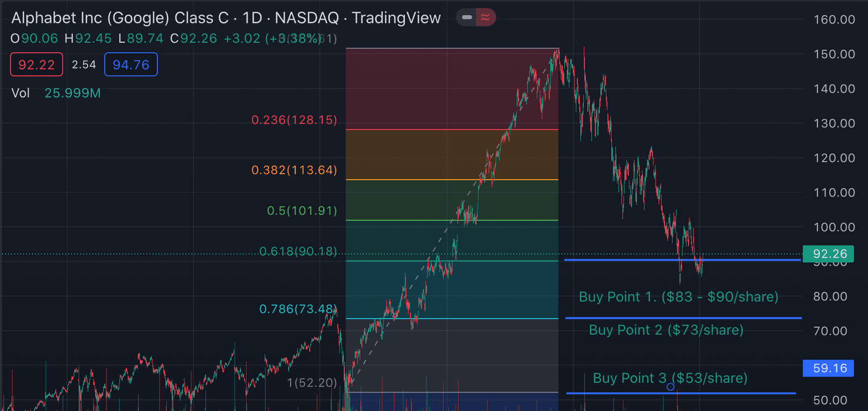Select the Buy Point 1 text annotation

(x=678, y=296)
